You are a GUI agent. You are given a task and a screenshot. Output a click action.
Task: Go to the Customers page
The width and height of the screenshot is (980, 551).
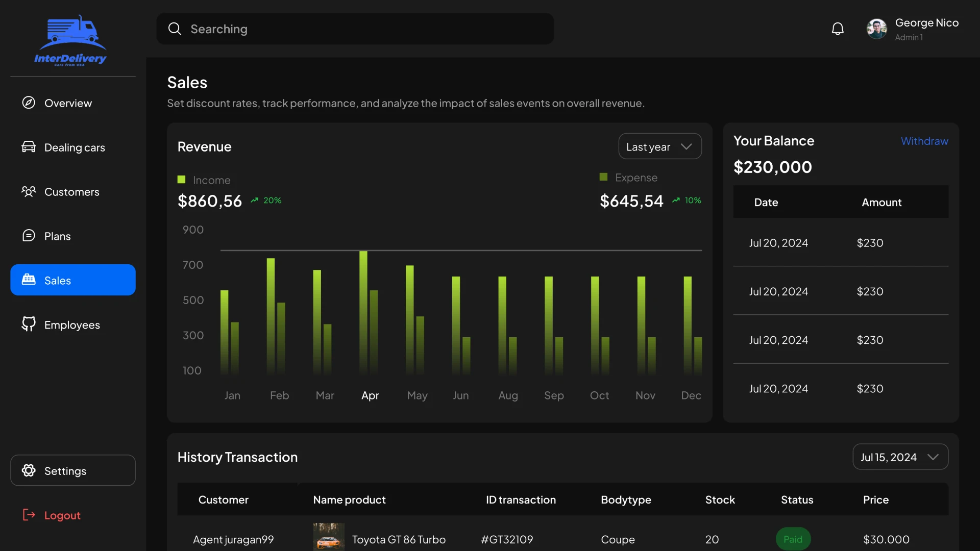[x=71, y=192]
